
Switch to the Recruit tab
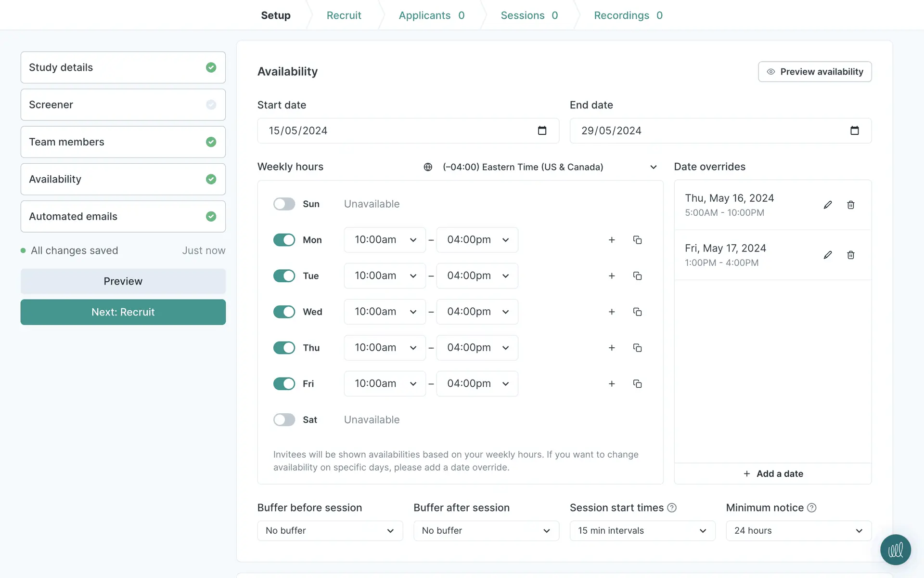tap(344, 15)
